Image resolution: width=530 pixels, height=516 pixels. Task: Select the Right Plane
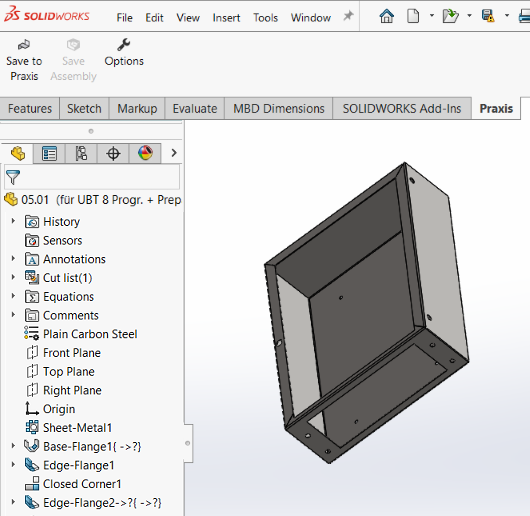tap(64, 390)
